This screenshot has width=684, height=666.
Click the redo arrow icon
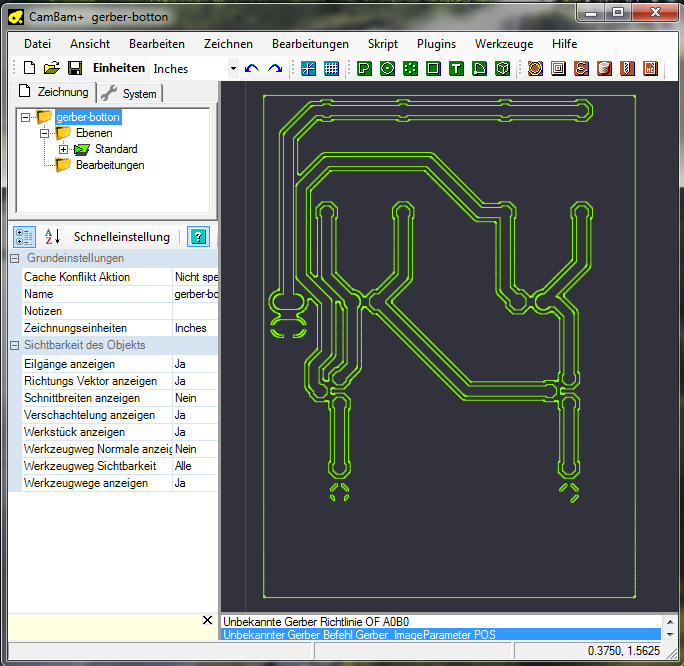274,68
